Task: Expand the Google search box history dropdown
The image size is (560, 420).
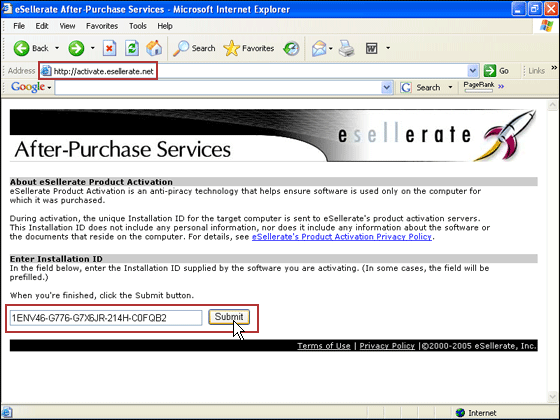Action: (x=386, y=88)
